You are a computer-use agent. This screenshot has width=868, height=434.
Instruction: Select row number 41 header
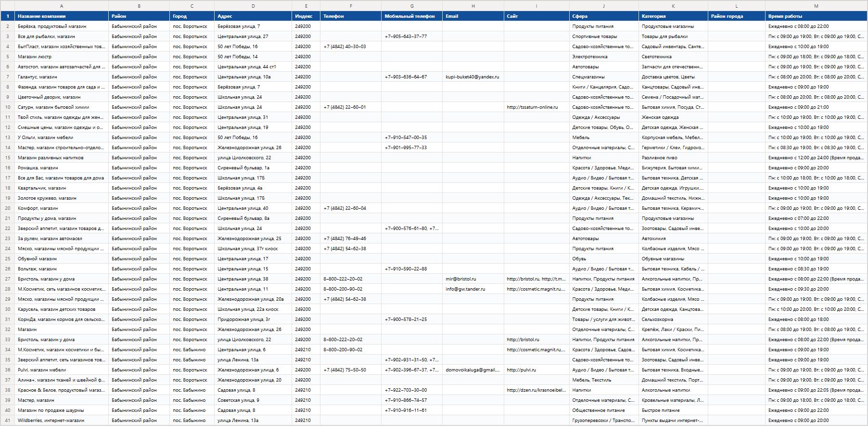point(8,421)
